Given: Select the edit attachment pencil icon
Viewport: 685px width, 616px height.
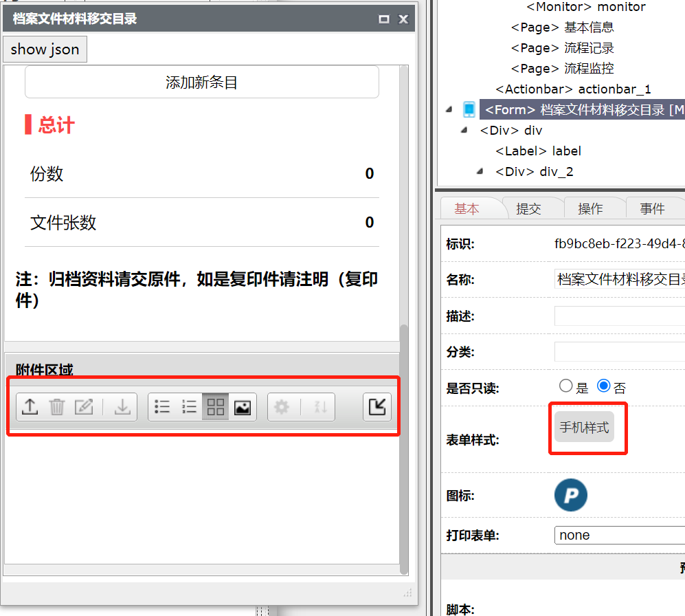Looking at the screenshot, I should pyautogui.click(x=83, y=407).
